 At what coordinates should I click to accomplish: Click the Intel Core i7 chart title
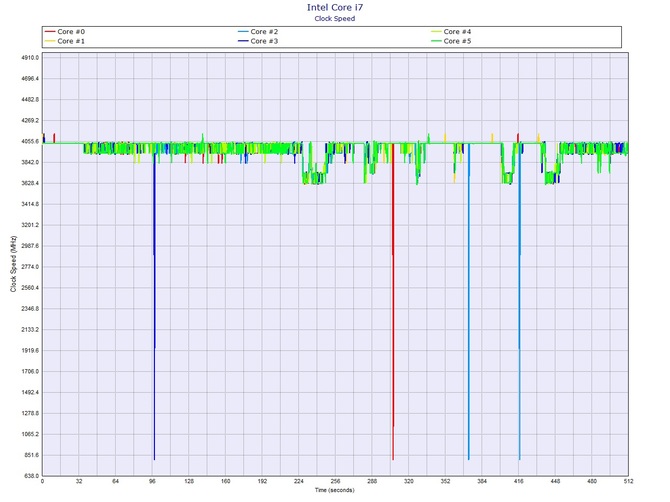(x=335, y=7)
